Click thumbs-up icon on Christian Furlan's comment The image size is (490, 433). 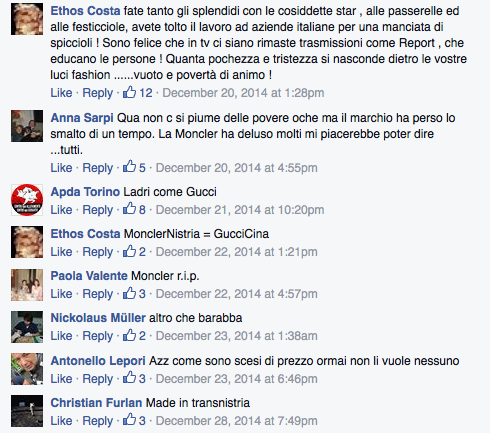129,420
